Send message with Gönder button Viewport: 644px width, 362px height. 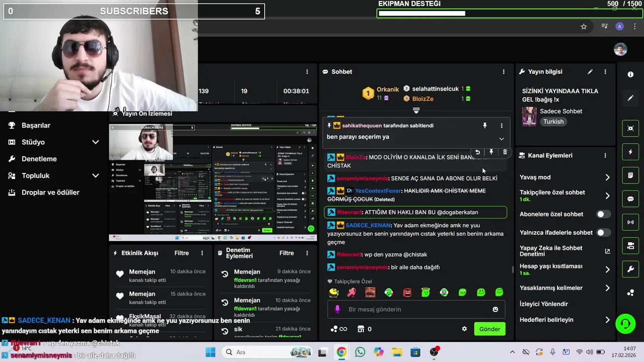click(x=490, y=329)
